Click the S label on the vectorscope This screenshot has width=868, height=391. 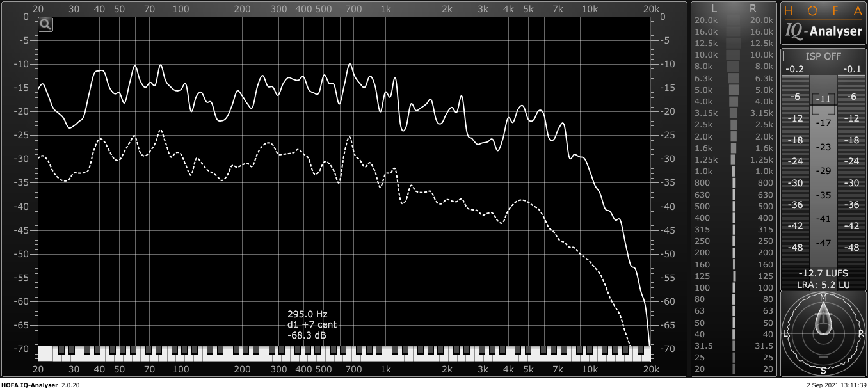pyautogui.click(x=823, y=371)
